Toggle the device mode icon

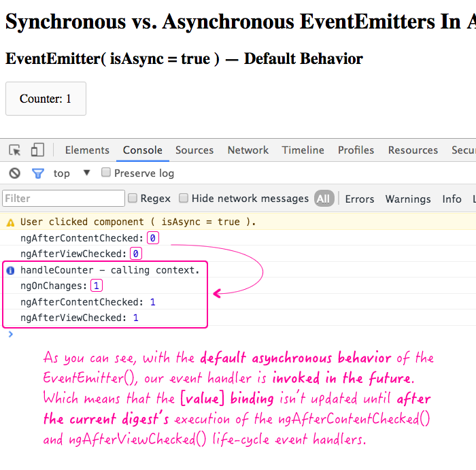click(x=37, y=150)
